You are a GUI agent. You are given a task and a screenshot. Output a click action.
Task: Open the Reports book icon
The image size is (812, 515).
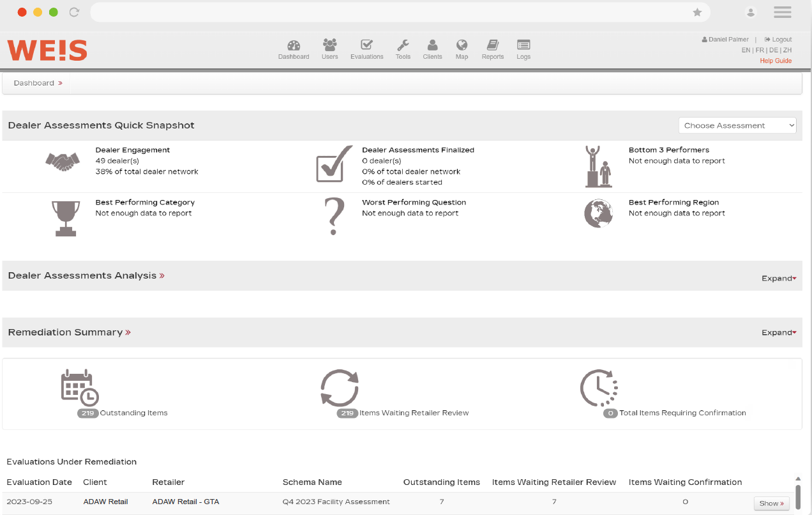click(492, 45)
